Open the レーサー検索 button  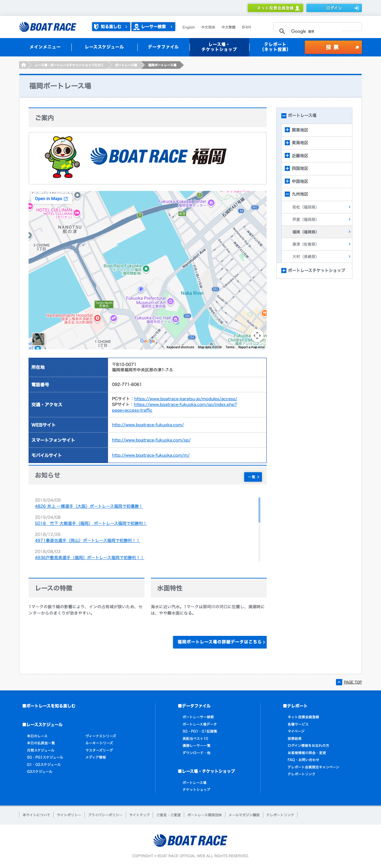click(153, 27)
